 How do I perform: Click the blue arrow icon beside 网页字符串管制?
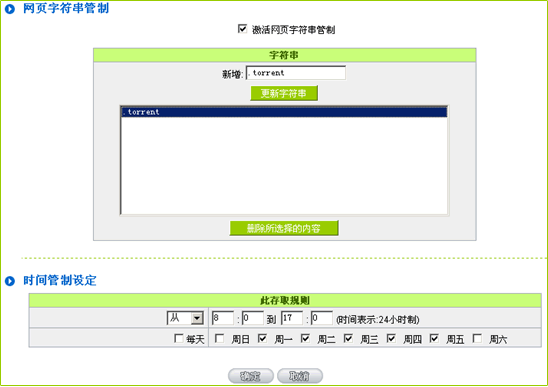(x=10, y=9)
